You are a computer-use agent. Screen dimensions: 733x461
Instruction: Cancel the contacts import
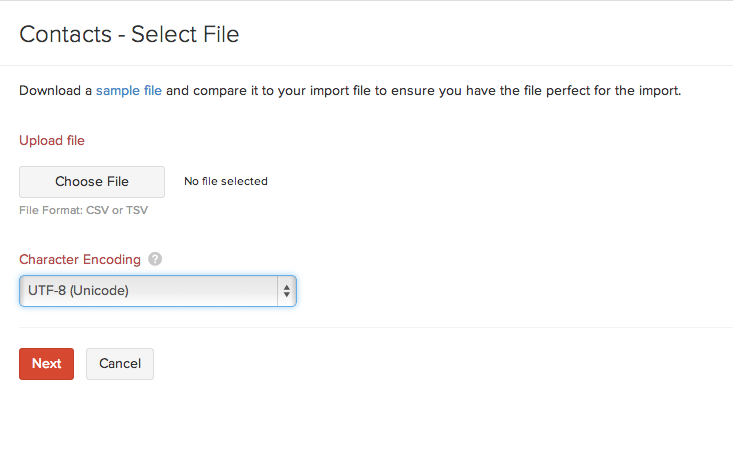point(120,364)
